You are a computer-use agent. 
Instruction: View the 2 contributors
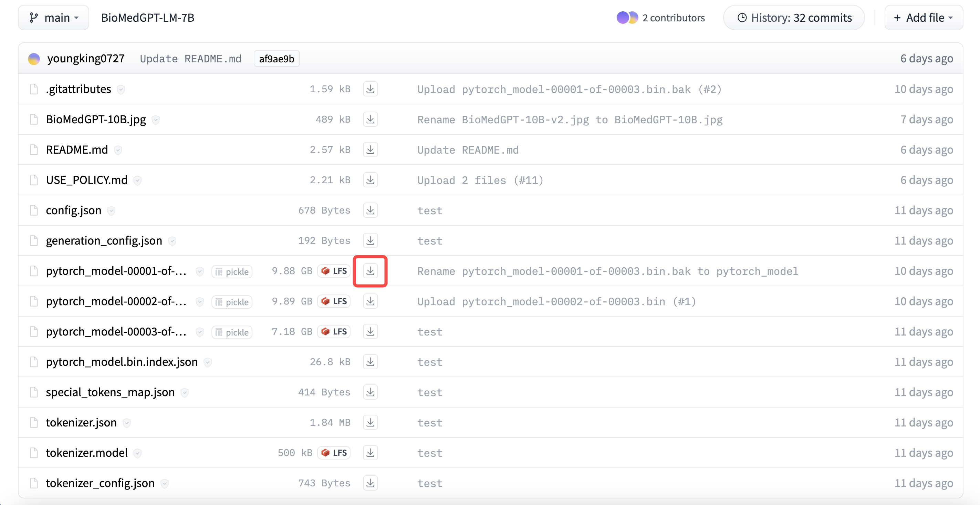pos(661,18)
